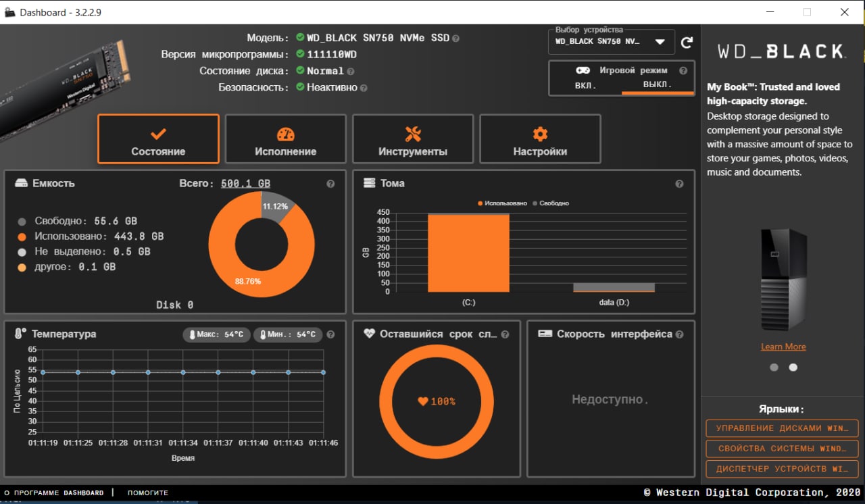
Task: Open the device selection dropdown
Action: pyautogui.click(x=611, y=42)
